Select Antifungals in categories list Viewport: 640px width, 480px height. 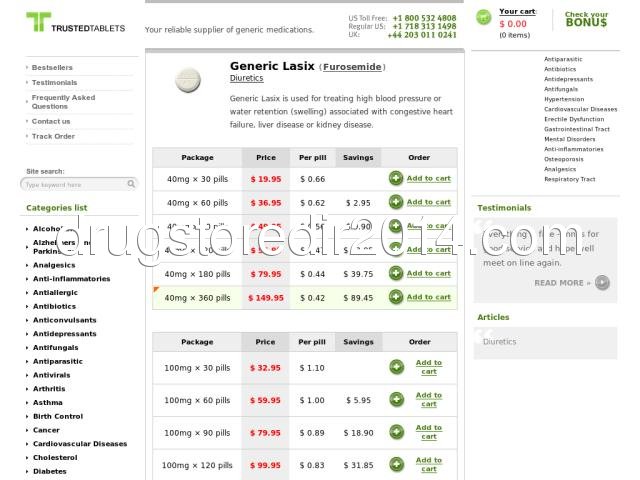[56, 347]
